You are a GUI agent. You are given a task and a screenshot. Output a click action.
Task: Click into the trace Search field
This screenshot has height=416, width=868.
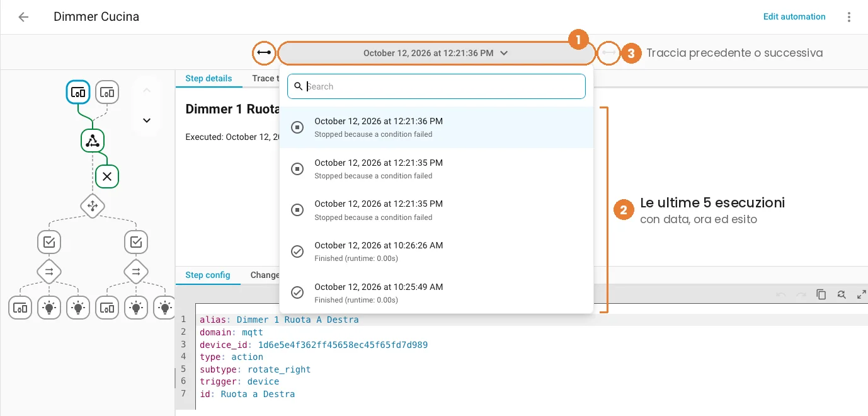point(437,86)
